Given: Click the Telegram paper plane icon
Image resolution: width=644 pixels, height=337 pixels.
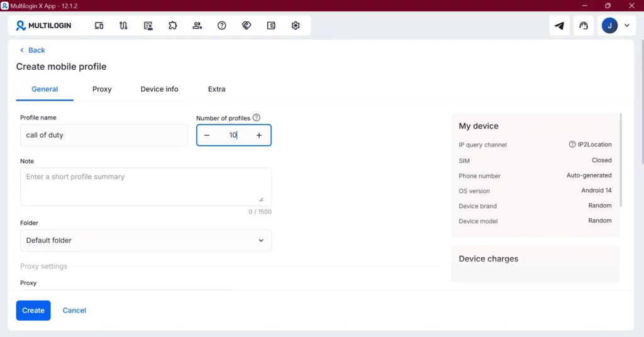Looking at the screenshot, I should click(559, 26).
